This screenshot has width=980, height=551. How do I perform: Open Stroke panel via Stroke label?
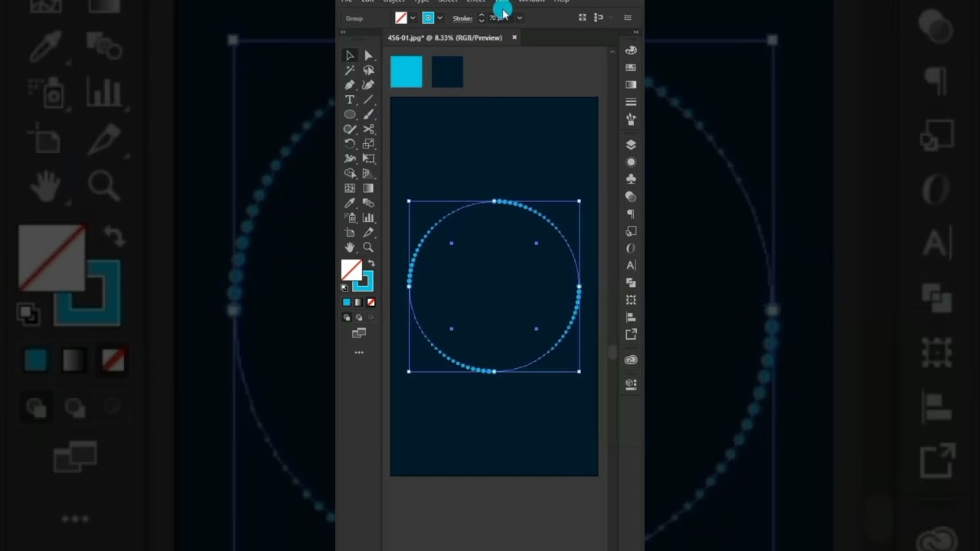click(462, 18)
